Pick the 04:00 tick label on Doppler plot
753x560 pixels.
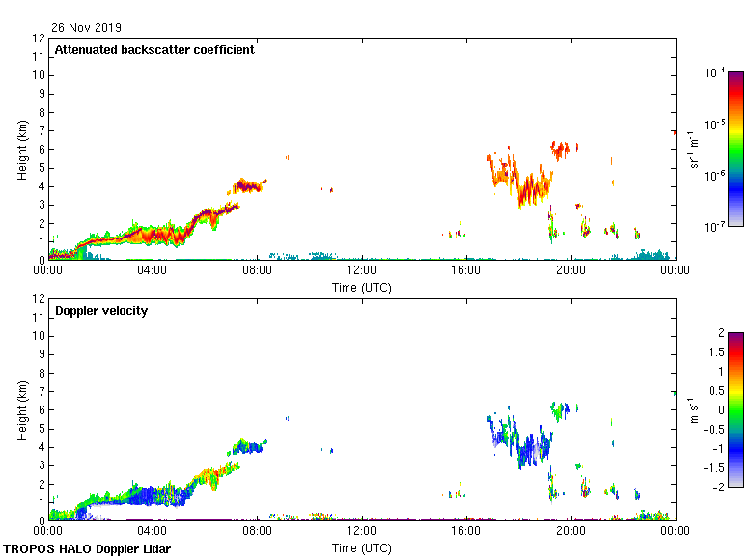point(153,532)
